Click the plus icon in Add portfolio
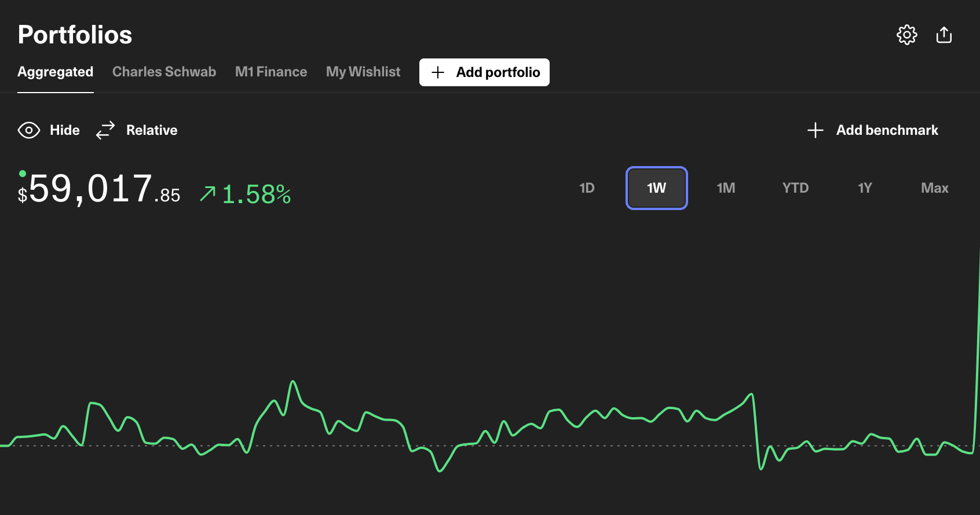980x515 pixels. coord(438,72)
